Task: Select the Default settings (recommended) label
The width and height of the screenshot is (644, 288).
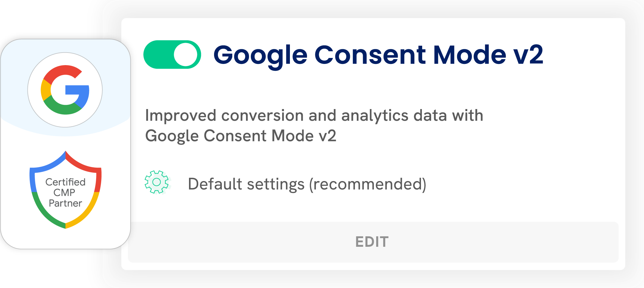Action: click(307, 184)
